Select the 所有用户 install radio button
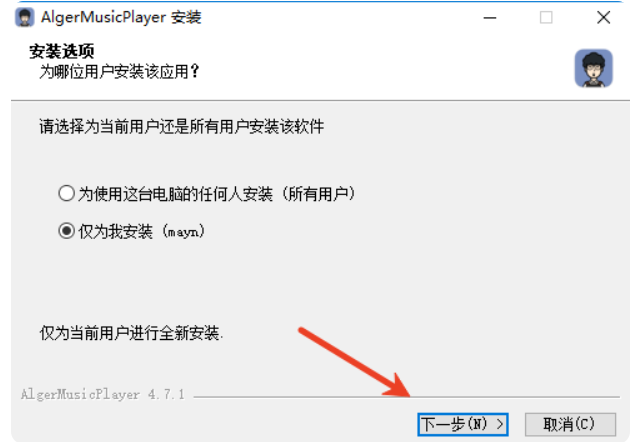 point(66,193)
